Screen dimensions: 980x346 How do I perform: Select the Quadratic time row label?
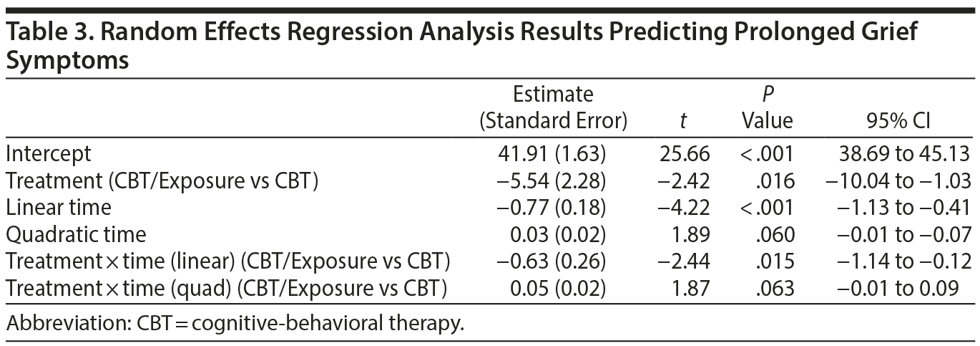pyautogui.click(x=76, y=234)
